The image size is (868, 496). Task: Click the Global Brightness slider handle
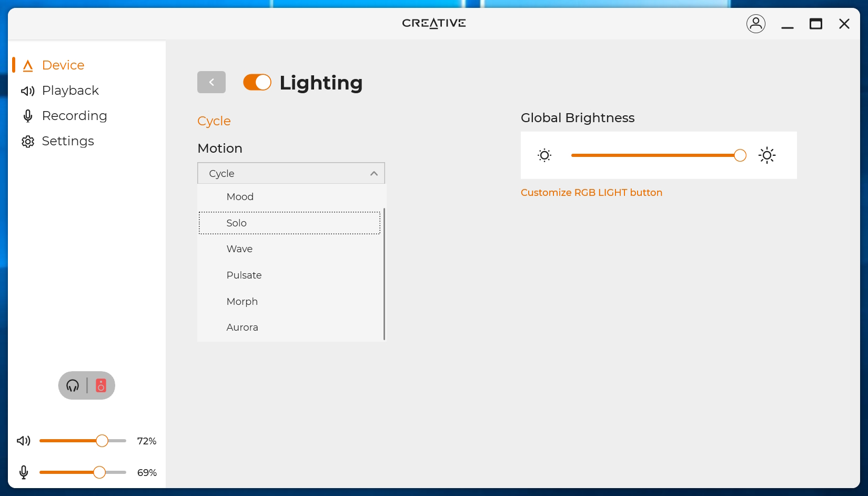[740, 155]
